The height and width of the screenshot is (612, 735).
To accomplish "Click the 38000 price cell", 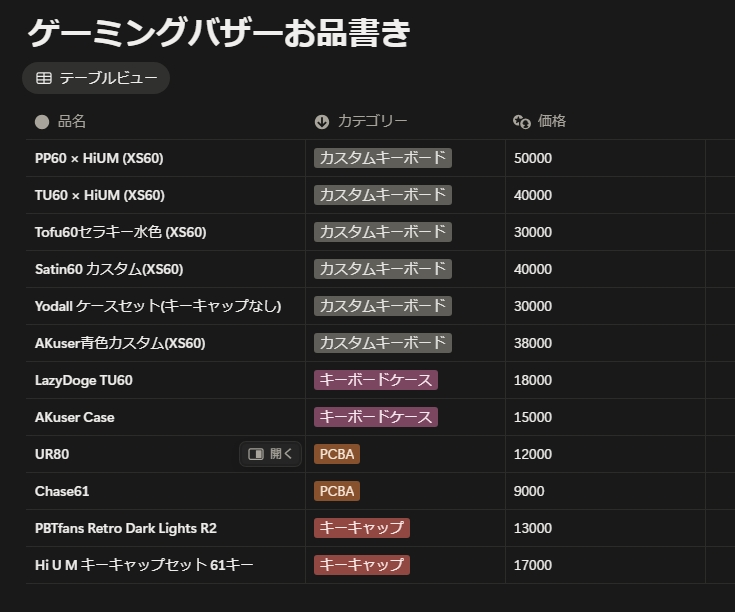I will (x=605, y=343).
